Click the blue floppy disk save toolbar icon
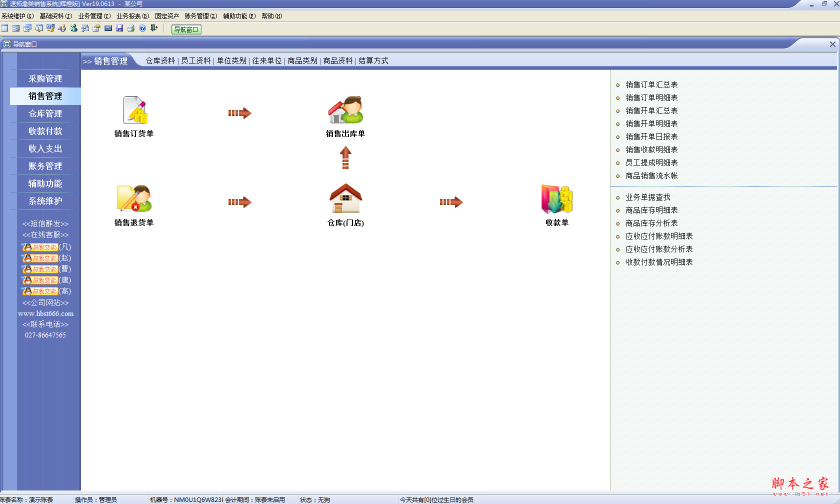This screenshot has height=504, width=840. tap(119, 28)
